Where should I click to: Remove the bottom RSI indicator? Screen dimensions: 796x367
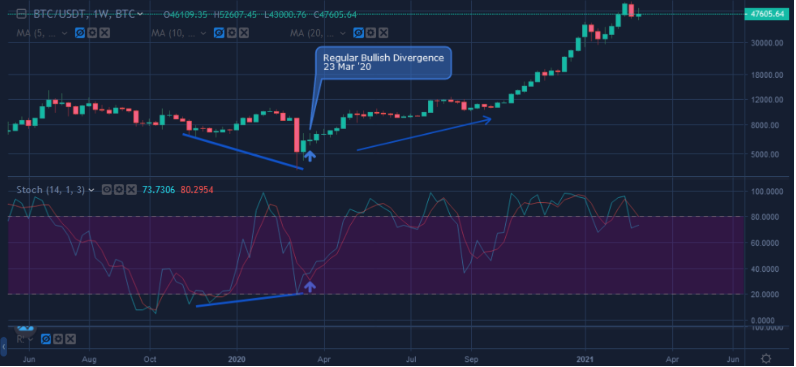coord(70,339)
